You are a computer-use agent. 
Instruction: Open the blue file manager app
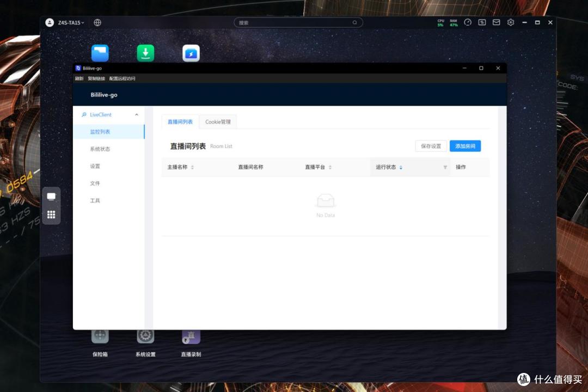tap(100, 53)
